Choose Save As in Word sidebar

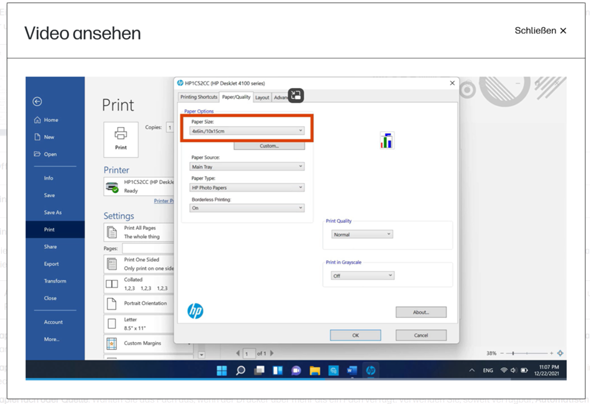click(x=53, y=213)
